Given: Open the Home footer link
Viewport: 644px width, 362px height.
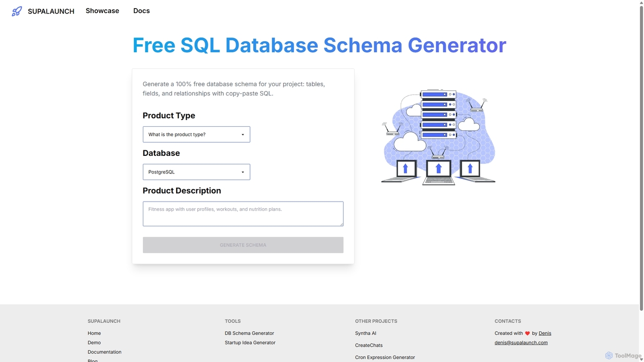Looking at the screenshot, I should [94, 333].
